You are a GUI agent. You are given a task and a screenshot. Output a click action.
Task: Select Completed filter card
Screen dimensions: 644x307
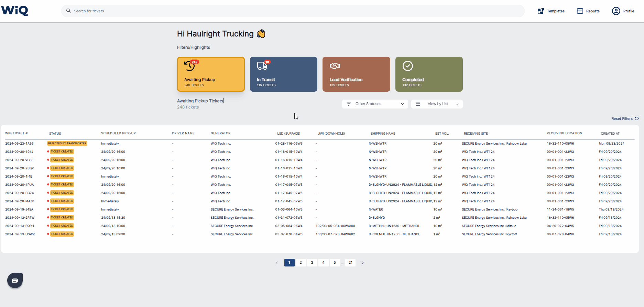[x=429, y=74]
